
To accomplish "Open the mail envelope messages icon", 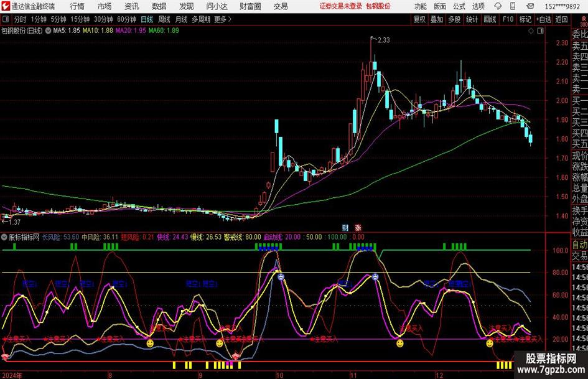I will point(530,6).
